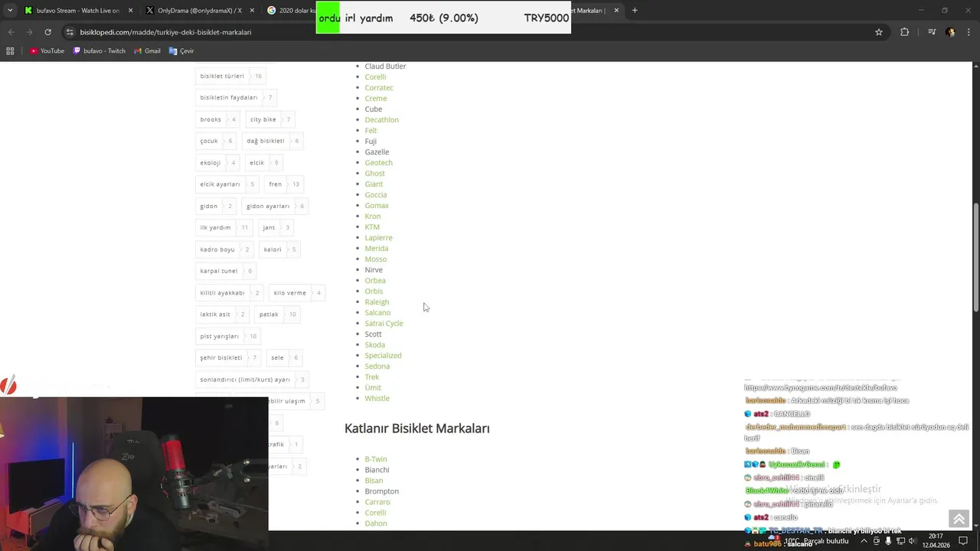Click the microphone tray icon

[888, 541]
